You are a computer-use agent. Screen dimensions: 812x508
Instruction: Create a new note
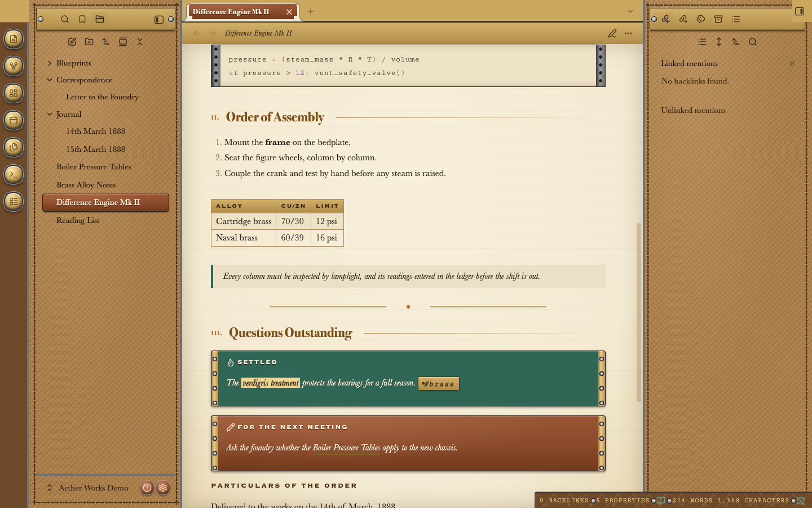click(x=72, y=42)
